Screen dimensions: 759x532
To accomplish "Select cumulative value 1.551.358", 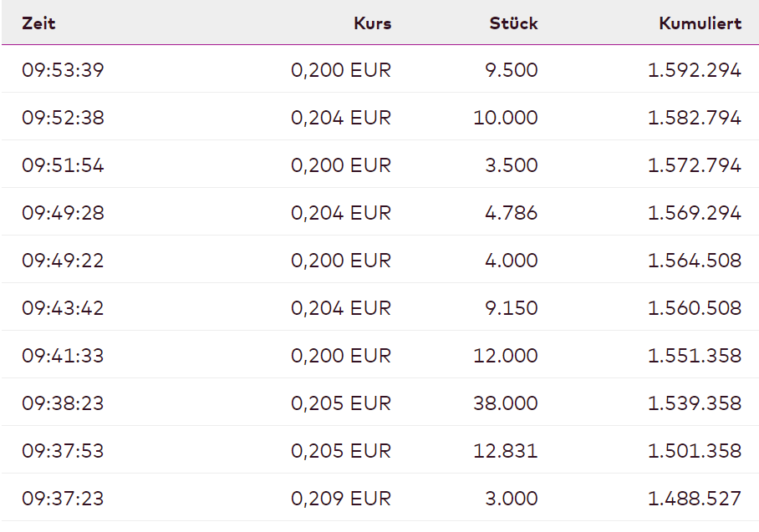I will (x=694, y=356).
